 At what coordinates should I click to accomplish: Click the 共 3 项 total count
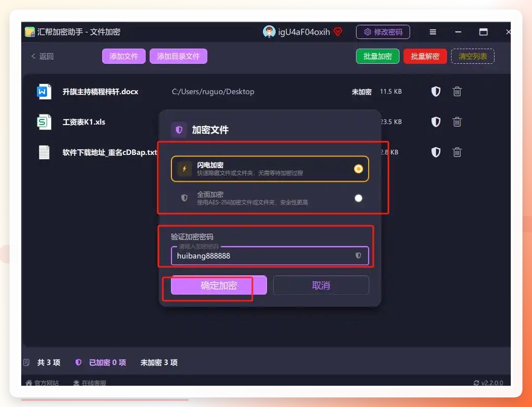49,362
